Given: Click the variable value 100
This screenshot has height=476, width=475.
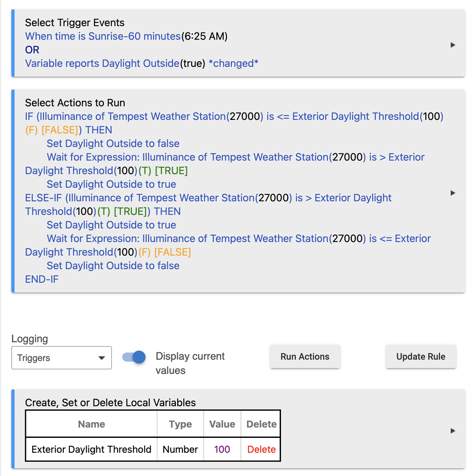Looking at the screenshot, I should click(x=222, y=450).
